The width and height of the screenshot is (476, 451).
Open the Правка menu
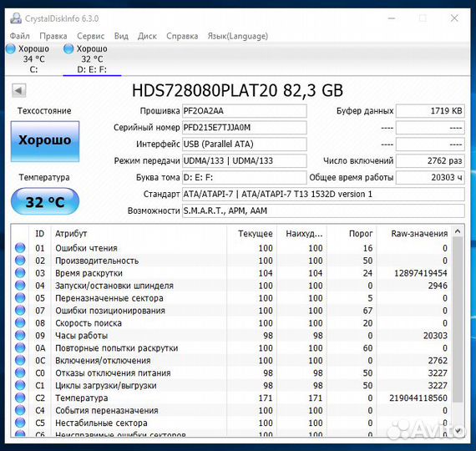(53, 36)
